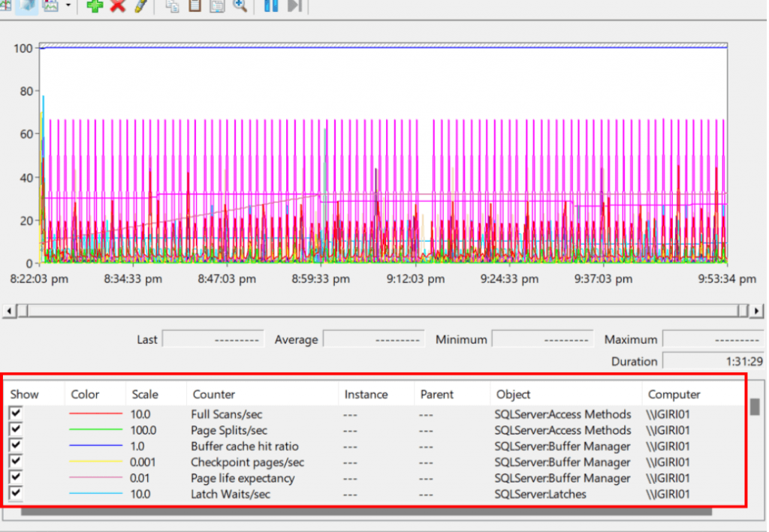
Task: Click the Zoom magnifier icon
Action: tap(240, 6)
